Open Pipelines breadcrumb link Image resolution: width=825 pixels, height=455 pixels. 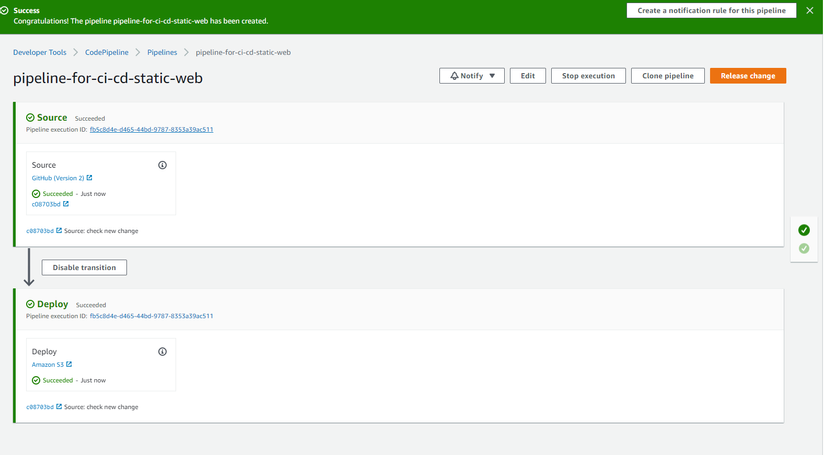point(162,52)
